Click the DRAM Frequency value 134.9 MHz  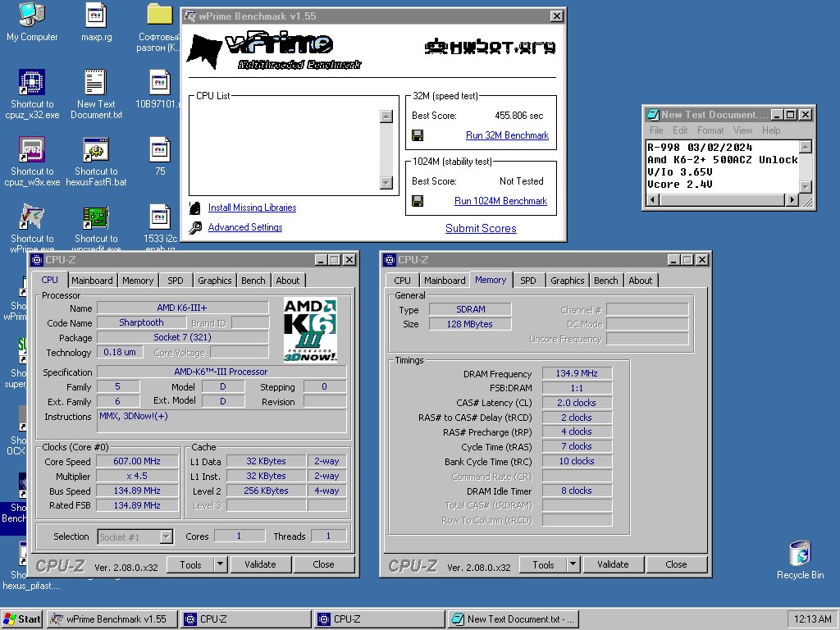coord(577,373)
